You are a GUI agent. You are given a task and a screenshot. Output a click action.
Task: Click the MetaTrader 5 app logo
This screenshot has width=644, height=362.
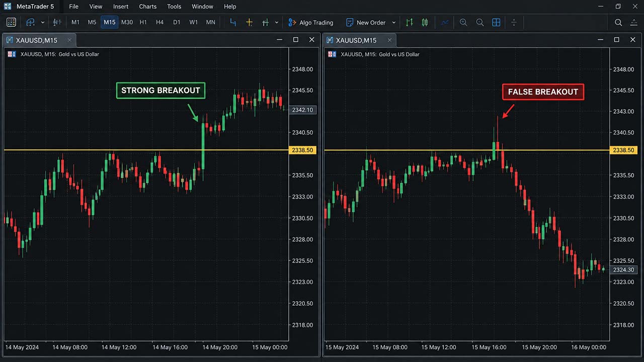[7, 7]
